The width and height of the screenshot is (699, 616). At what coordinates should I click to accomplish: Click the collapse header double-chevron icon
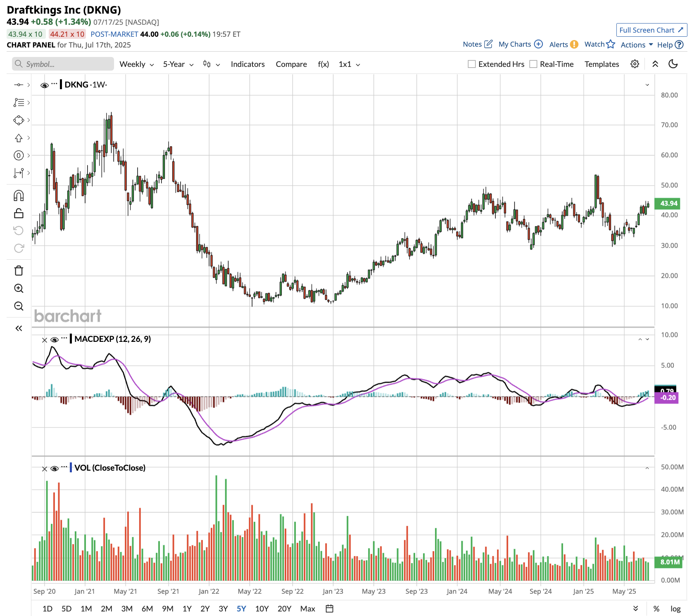[655, 64]
